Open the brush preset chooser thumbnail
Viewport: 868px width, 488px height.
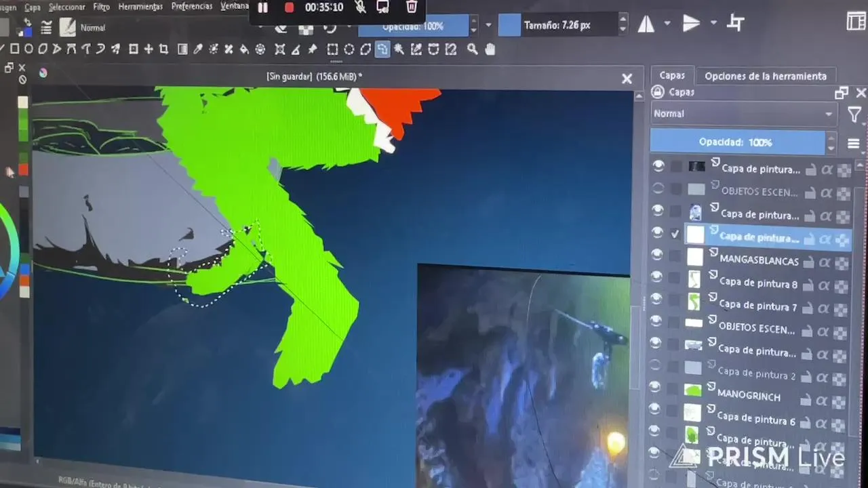tap(68, 27)
